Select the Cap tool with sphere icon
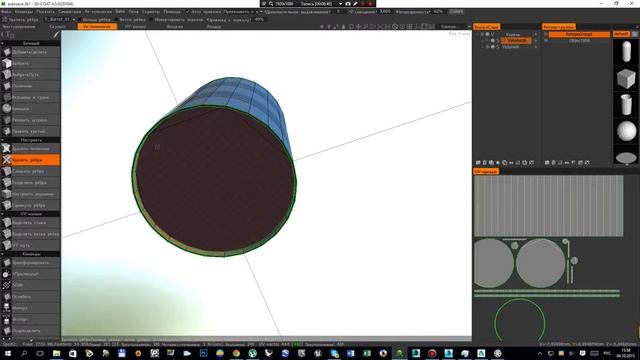 (x=30, y=109)
